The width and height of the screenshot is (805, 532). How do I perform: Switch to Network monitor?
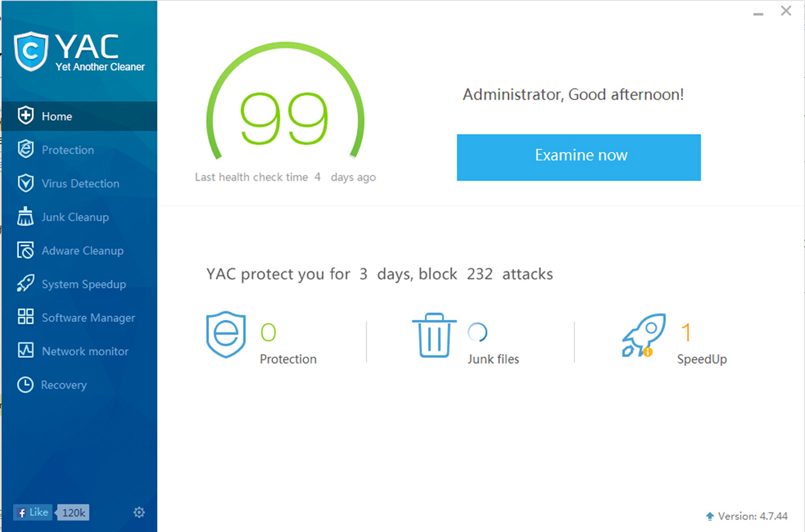(85, 351)
